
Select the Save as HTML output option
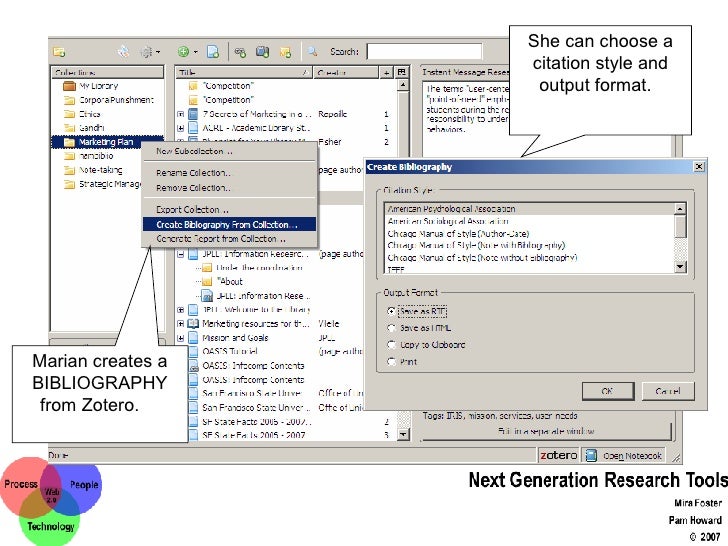coord(391,328)
